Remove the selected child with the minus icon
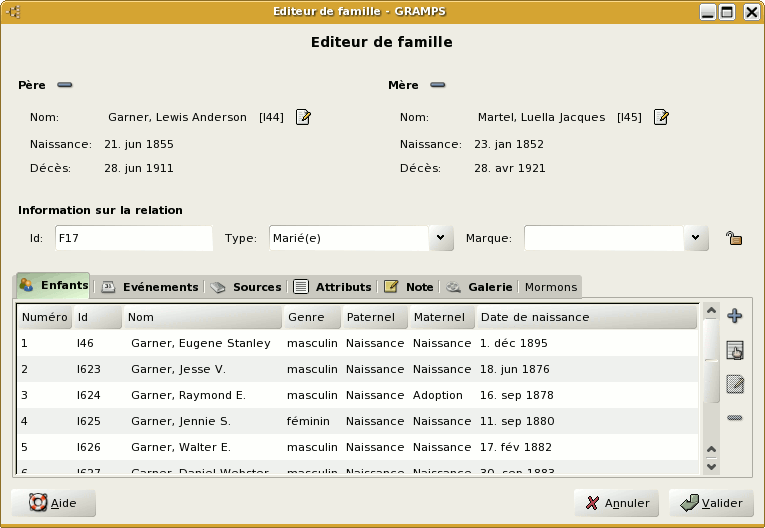Screen dimensions: 765x528 735,417
